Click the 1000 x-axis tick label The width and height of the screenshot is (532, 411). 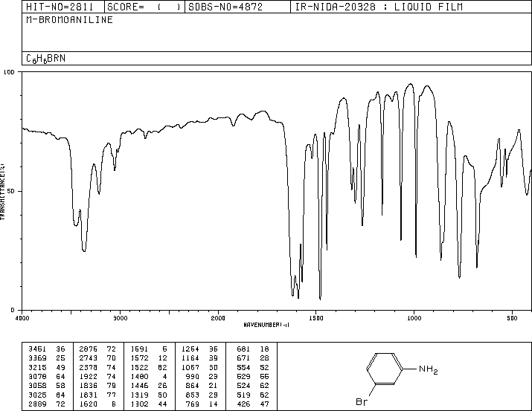(414, 318)
